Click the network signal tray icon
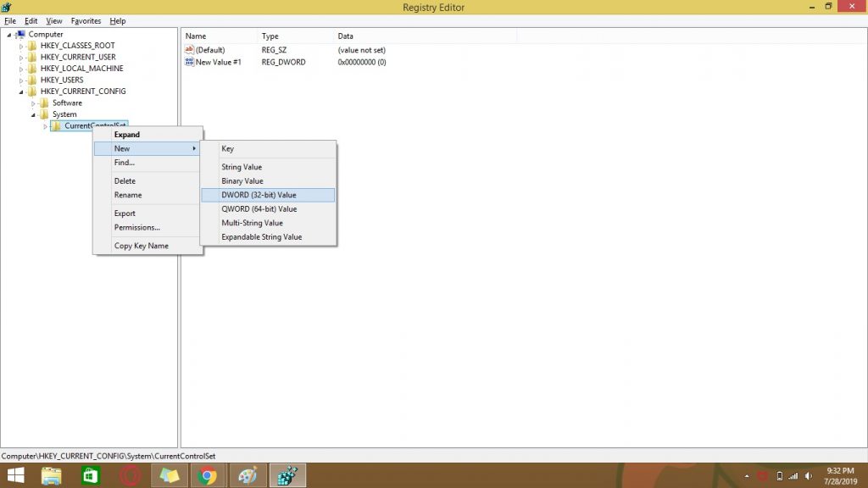 (793, 476)
